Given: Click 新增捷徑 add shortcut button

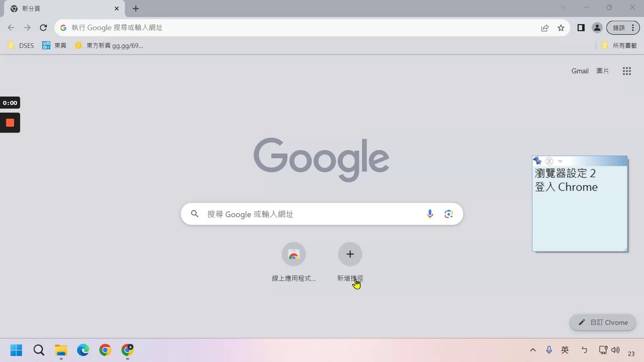Looking at the screenshot, I should 350,262.
